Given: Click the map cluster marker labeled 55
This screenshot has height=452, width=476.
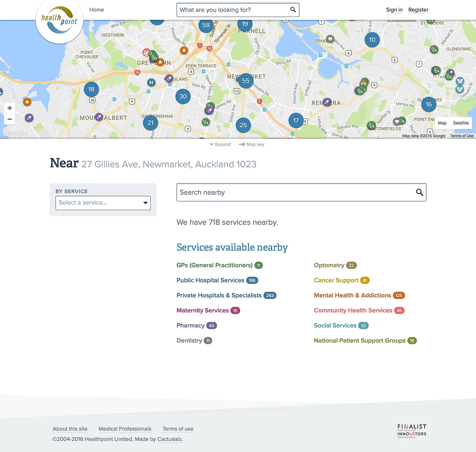Looking at the screenshot, I should click(246, 80).
